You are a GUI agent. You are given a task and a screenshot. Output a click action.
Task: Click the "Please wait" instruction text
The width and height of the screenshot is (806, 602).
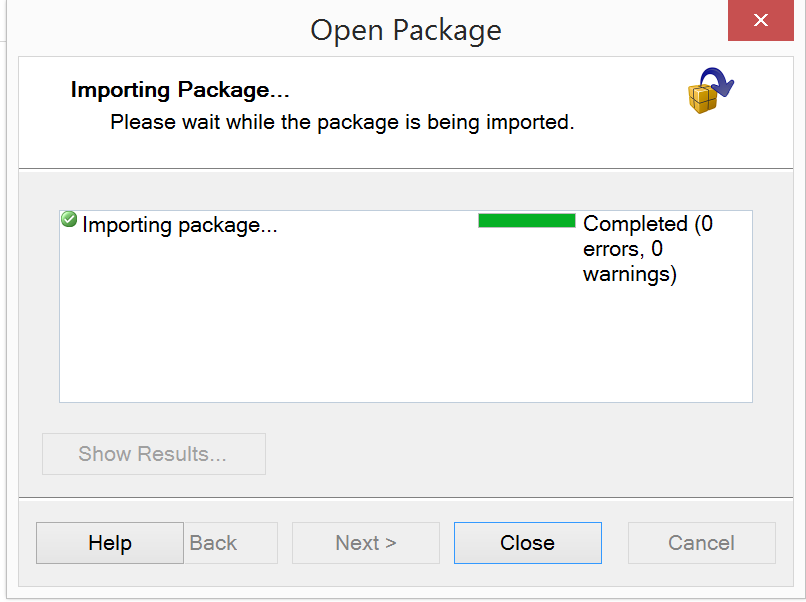click(342, 123)
